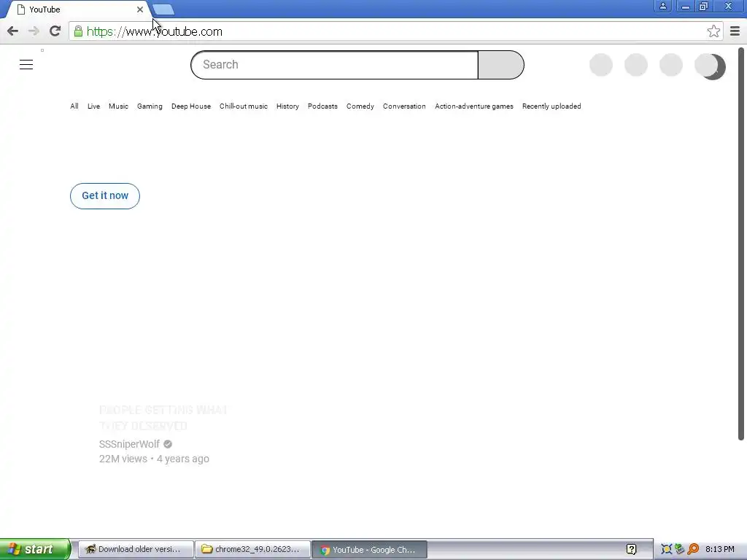Open the SSSniperWolf channel link

129,444
